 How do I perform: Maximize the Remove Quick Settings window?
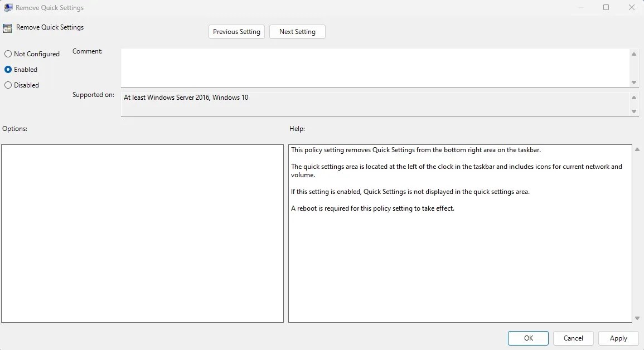606,7
